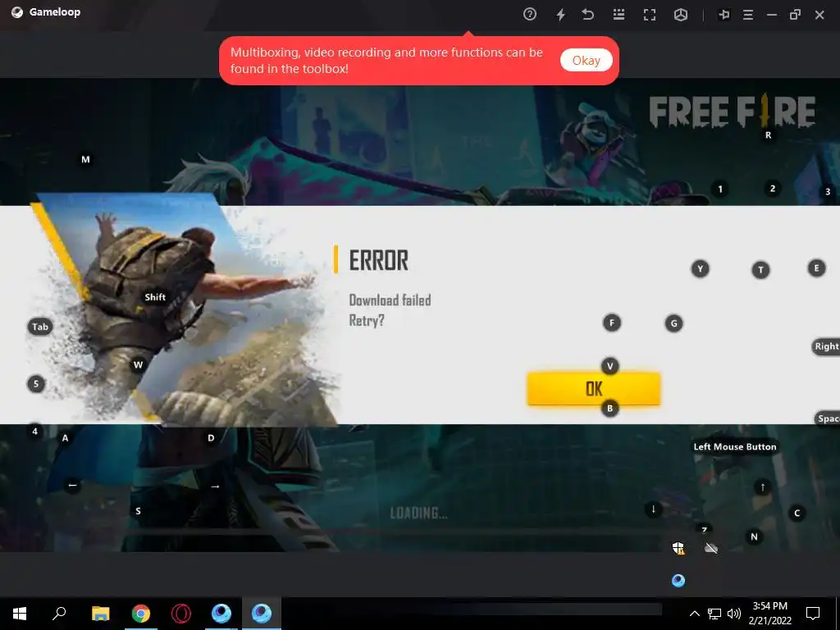Click the down arrow key overlay marker
Viewport: 840px width, 630px height.
(653, 509)
